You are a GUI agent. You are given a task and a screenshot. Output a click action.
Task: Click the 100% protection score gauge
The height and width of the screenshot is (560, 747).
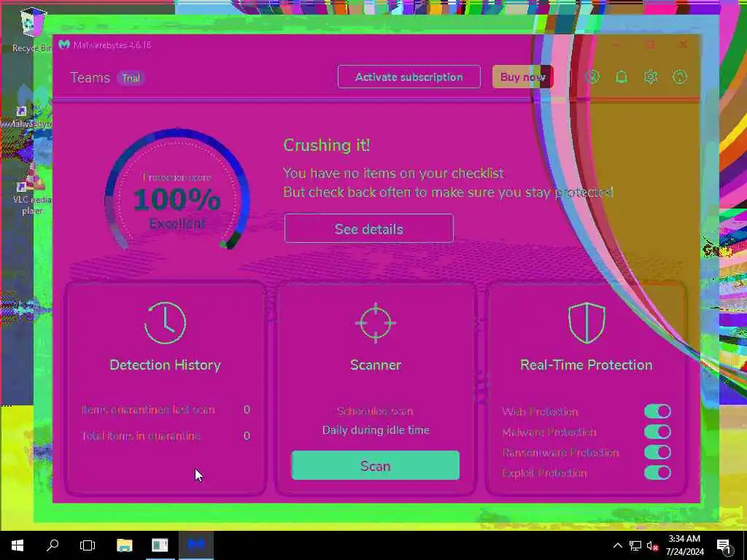pos(177,189)
